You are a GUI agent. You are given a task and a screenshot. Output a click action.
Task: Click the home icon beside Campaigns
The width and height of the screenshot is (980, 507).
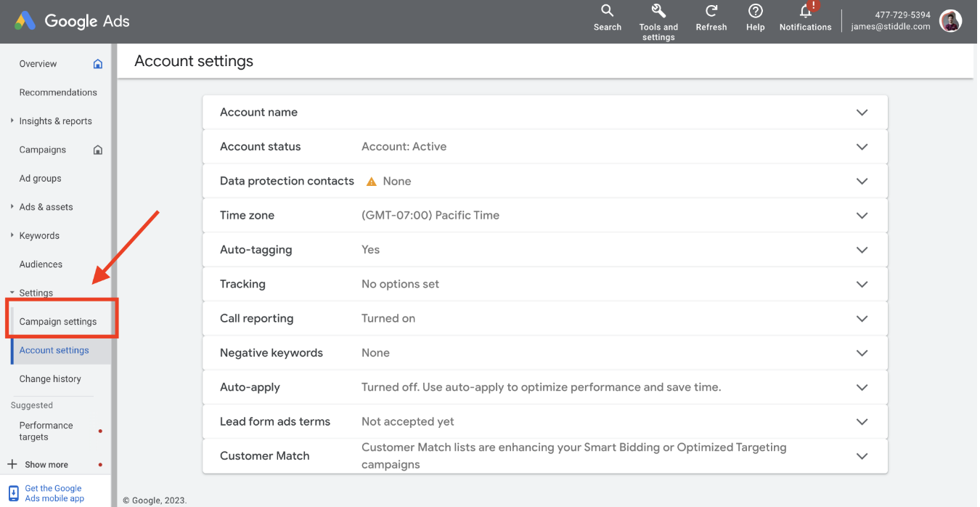(98, 150)
